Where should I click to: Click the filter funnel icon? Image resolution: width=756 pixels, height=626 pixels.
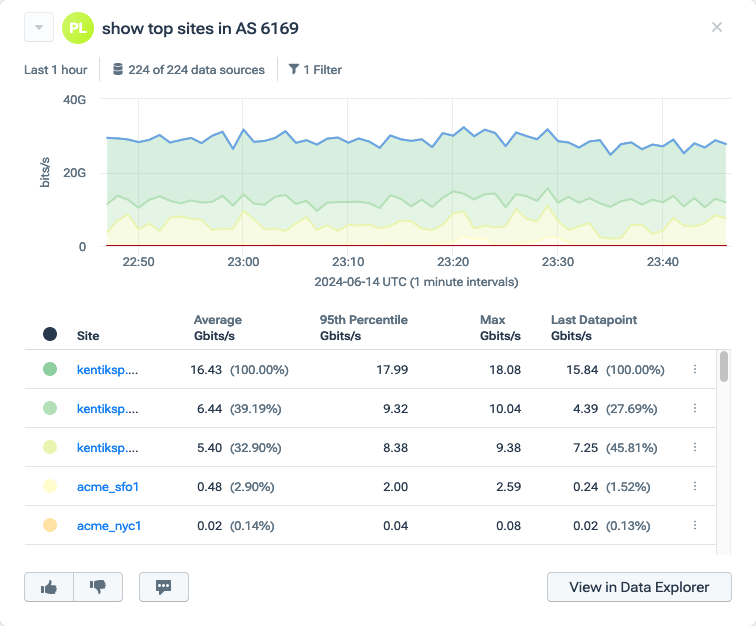pos(294,70)
